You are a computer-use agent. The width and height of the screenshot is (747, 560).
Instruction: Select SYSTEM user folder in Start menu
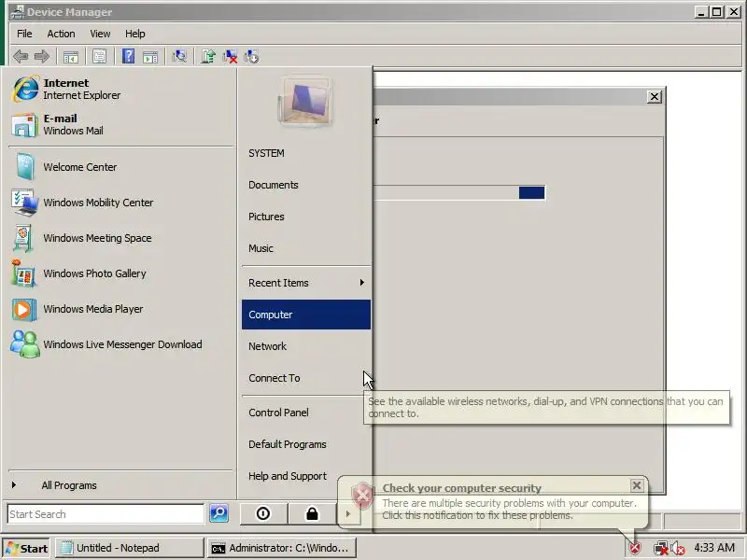(x=306, y=153)
